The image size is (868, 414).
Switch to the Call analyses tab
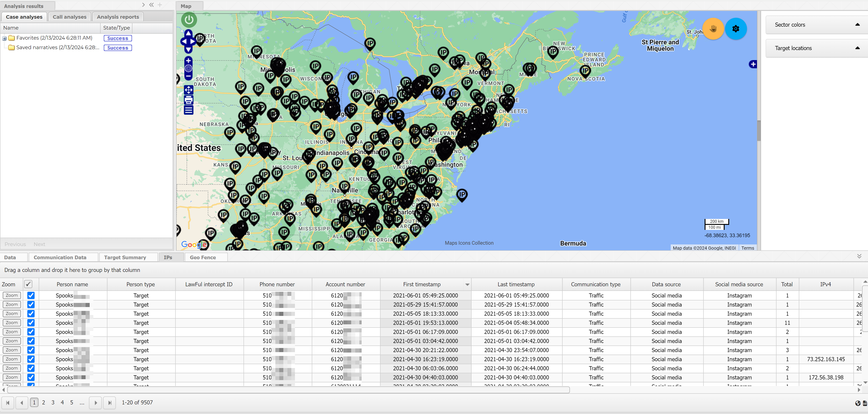point(69,17)
